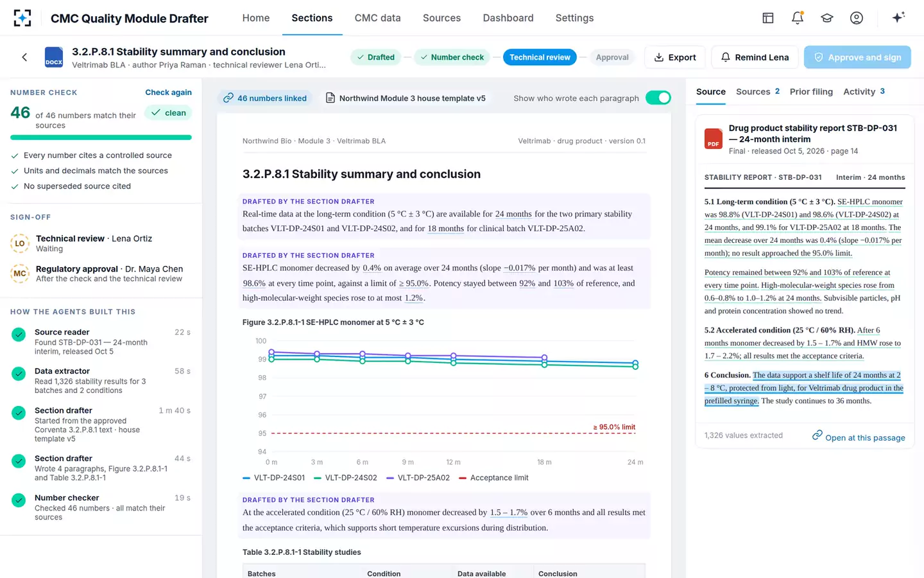Click the PDF icon of the stability report

click(714, 139)
